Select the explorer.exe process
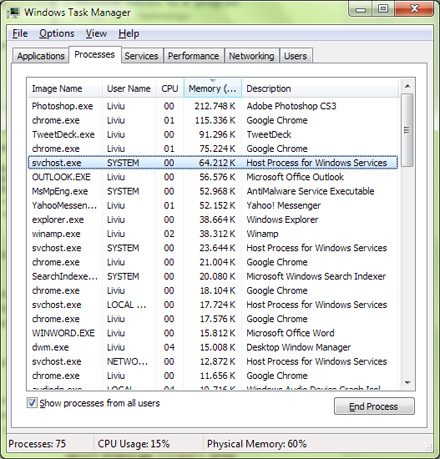The height and width of the screenshot is (459, 440). click(x=213, y=220)
